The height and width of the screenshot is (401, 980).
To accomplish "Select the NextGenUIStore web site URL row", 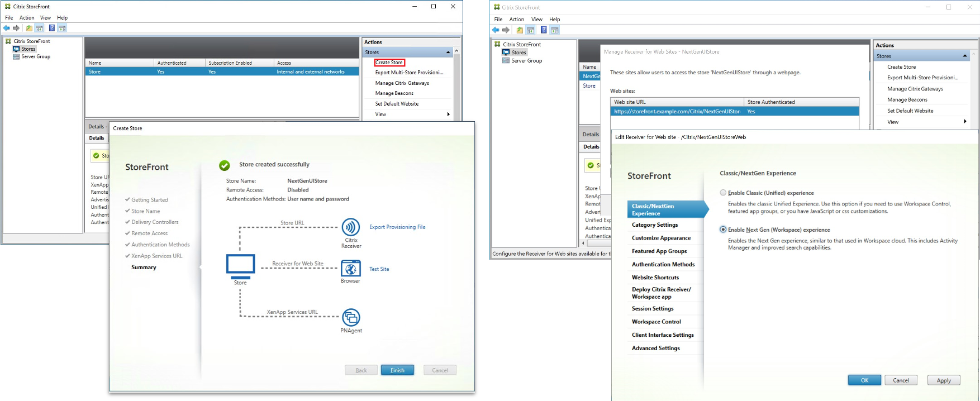I will click(x=677, y=112).
